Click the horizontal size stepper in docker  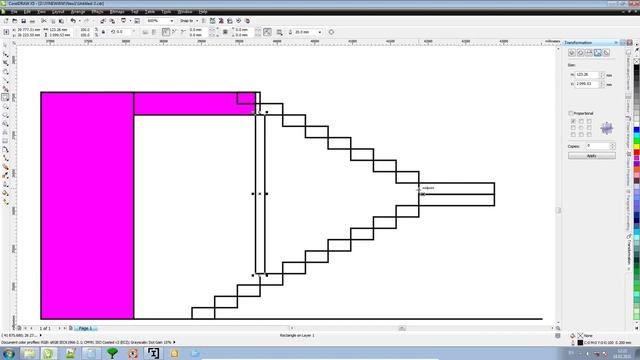pyautogui.click(x=602, y=75)
